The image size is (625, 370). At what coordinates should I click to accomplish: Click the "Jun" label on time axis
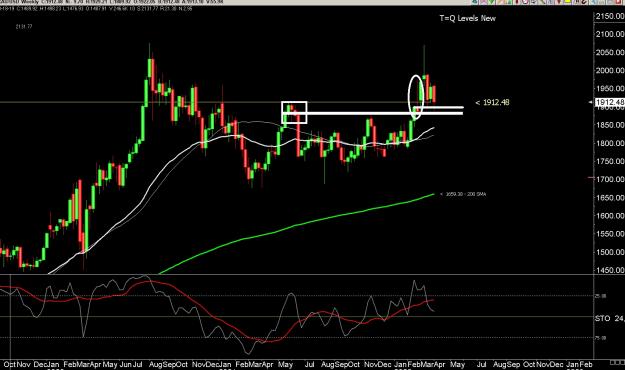[x=125, y=364]
